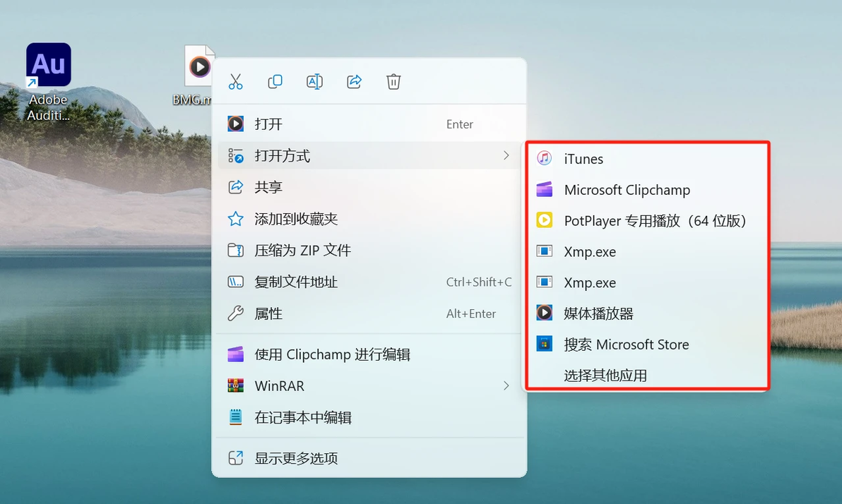Choose 在记事本中编辑 option
This screenshot has width=842, height=504.
pyautogui.click(x=369, y=417)
